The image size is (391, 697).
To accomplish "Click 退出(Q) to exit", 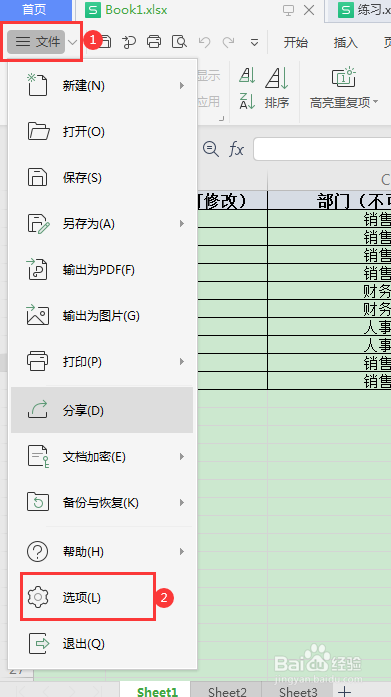I will [x=102, y=643].
